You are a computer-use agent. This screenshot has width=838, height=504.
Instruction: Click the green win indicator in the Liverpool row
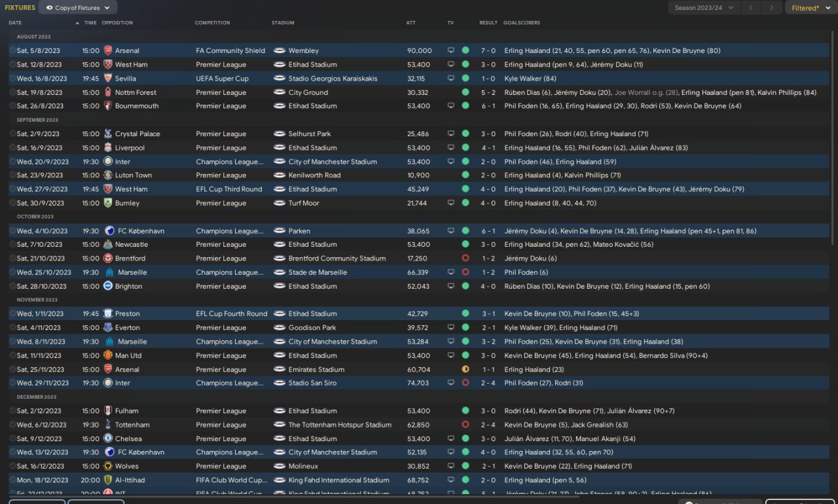[x=465, y=148]
